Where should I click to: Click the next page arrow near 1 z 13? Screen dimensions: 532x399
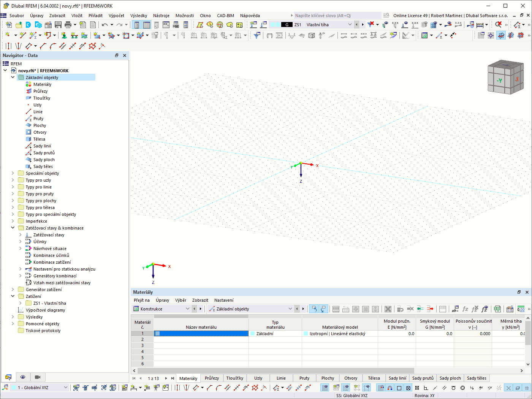pyautogui.click(x=166, y=378)
